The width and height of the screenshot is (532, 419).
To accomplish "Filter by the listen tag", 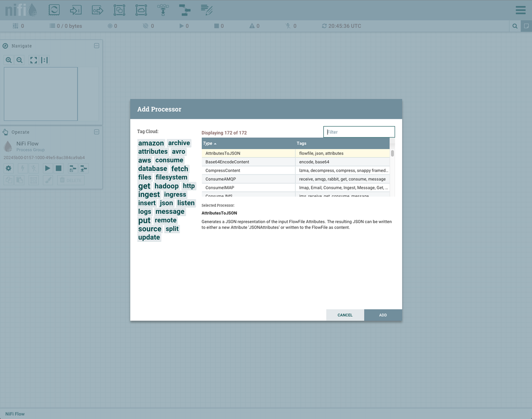I will pos(186,203).
